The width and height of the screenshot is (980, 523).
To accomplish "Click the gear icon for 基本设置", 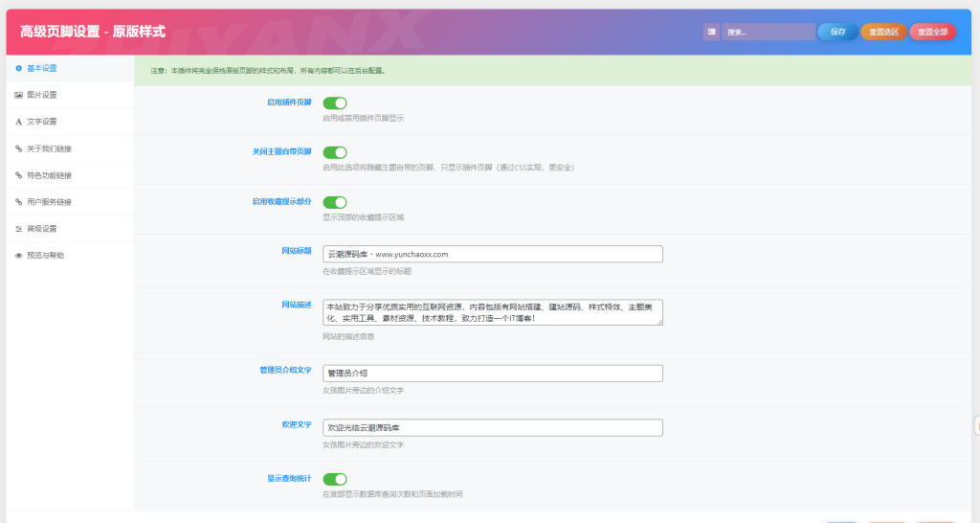I will click(x=18, y=68).
